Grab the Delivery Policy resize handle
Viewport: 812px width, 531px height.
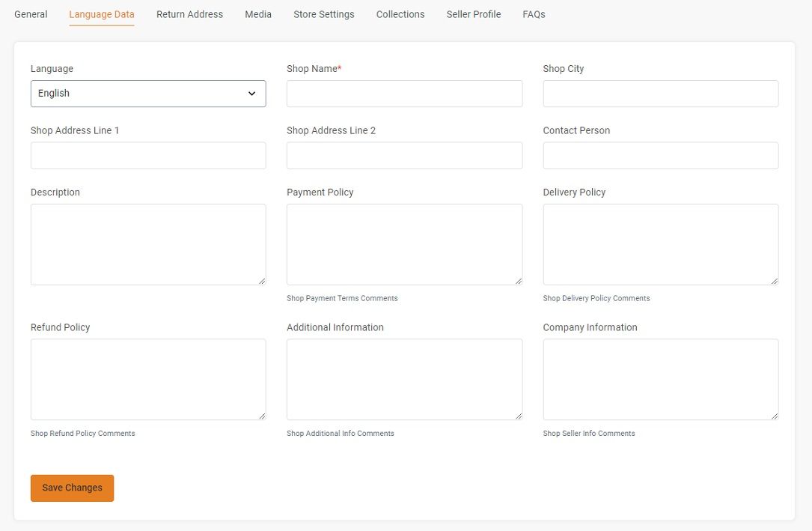coord(774,281)
